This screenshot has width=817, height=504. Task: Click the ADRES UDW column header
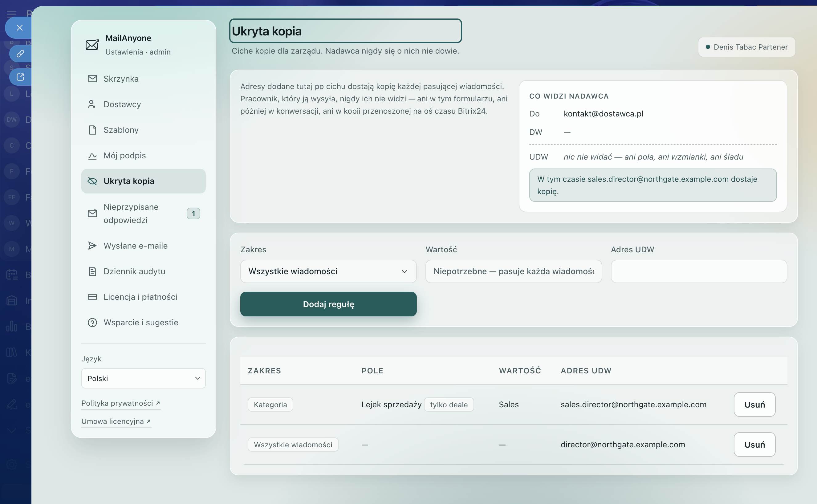(x=586, y=371)
